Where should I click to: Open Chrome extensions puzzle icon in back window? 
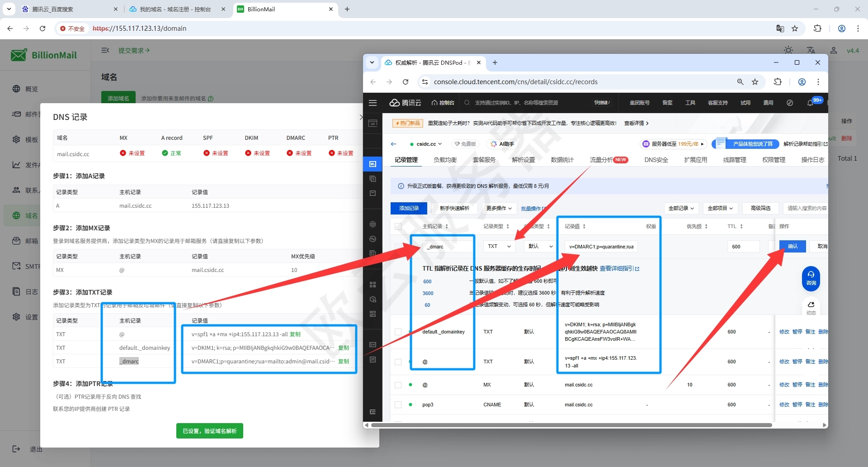[817, 29]
